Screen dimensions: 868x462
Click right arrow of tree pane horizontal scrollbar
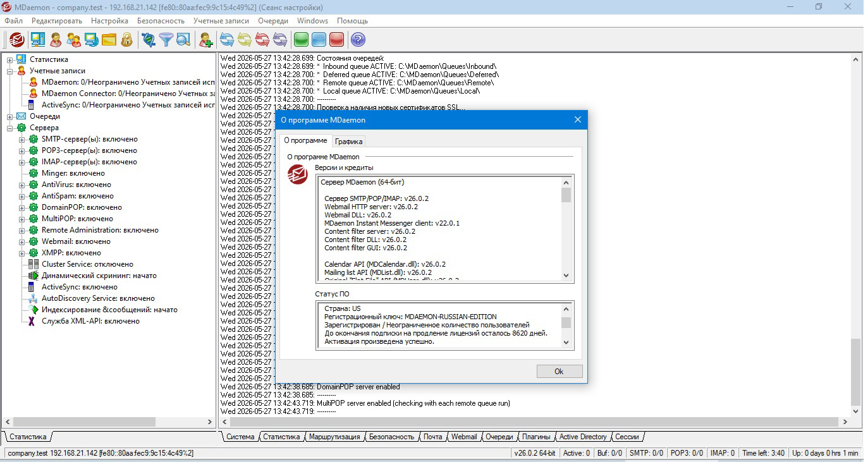tap(211, 422)
